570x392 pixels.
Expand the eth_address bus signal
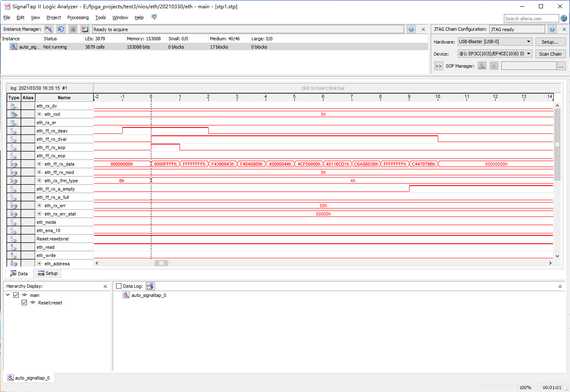pos(39,264)
